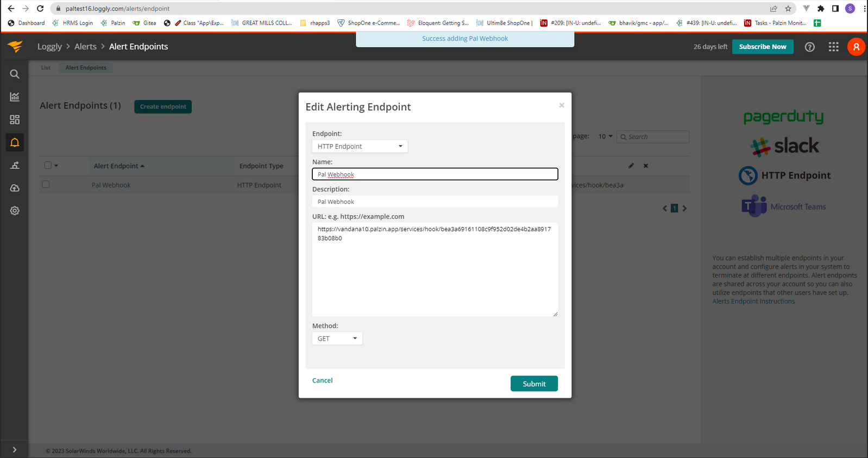Submit the alerting endpoint form
Viewport: 868px width, 458px height.
click(534, 384)
